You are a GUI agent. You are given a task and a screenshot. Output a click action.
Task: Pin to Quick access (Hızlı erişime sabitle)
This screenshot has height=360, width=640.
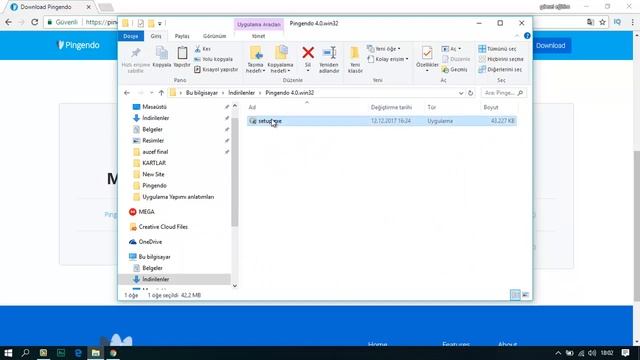136,60
